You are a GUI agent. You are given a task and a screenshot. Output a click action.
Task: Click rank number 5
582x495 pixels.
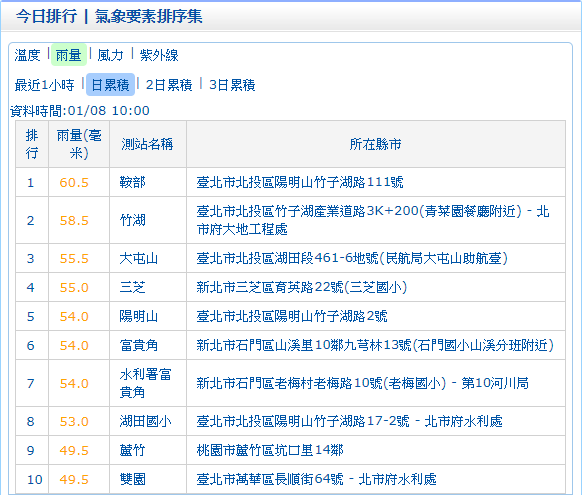pos(30,317)
